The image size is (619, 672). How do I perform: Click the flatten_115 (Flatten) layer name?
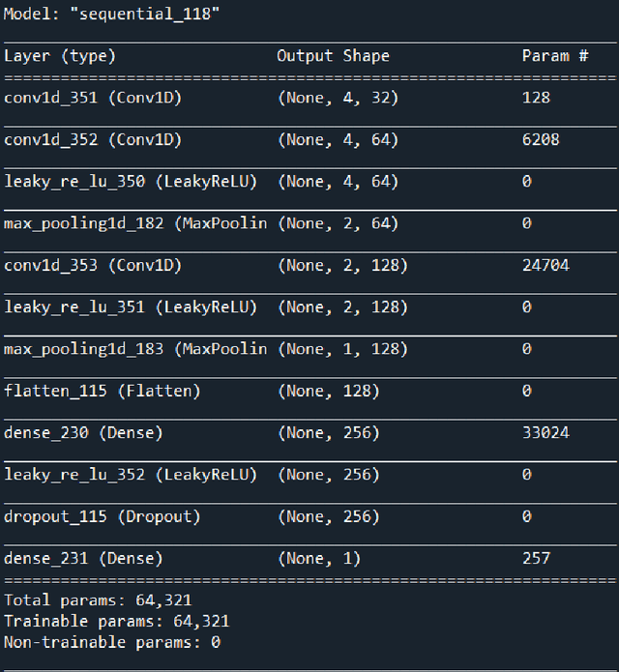tap(102, 391)
